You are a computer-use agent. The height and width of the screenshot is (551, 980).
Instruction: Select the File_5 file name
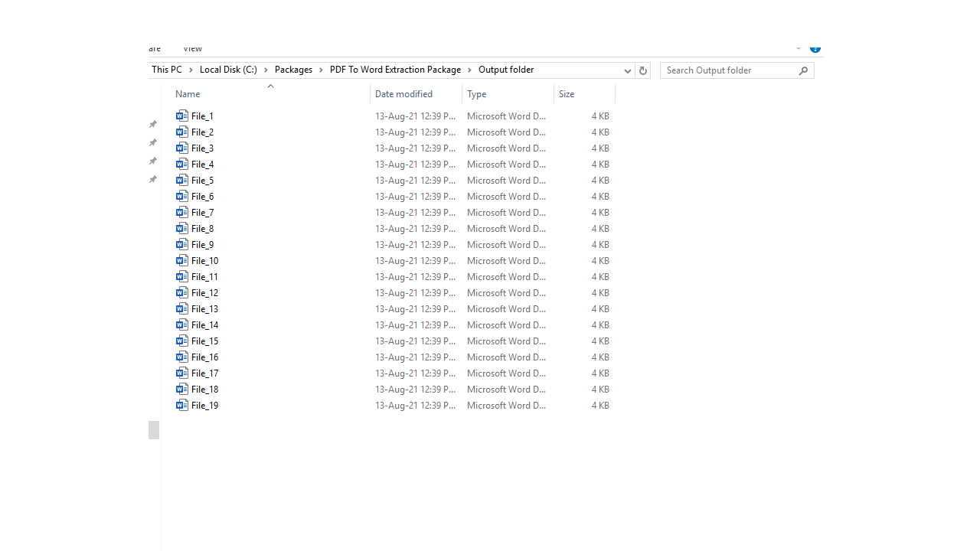coord(202,181)
